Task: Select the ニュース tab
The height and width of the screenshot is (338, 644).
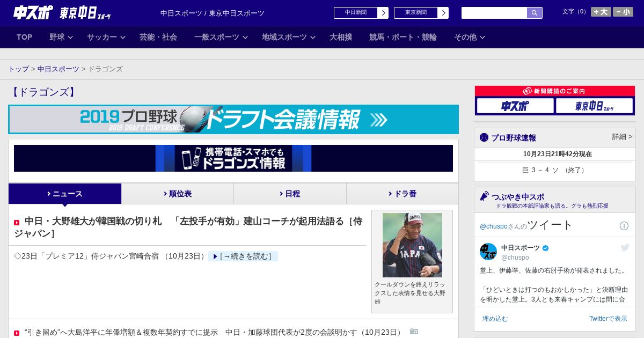Action: 65,194
